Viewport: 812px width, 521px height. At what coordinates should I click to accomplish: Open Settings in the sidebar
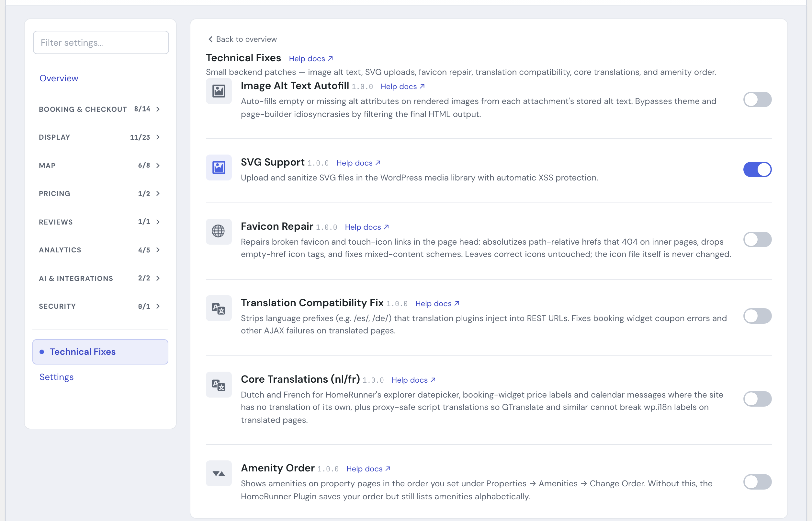pos(56,377)
